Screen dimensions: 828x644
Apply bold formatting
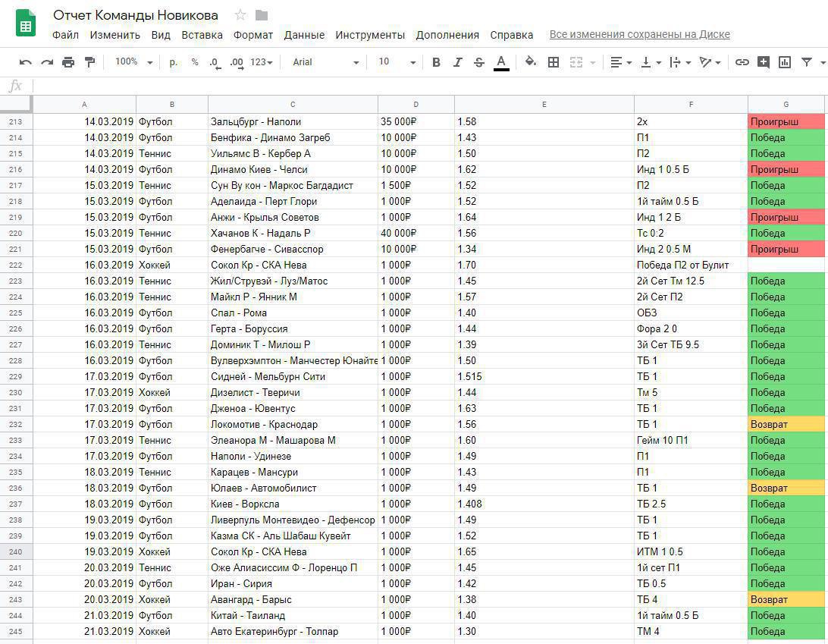(x=436, y=62)
